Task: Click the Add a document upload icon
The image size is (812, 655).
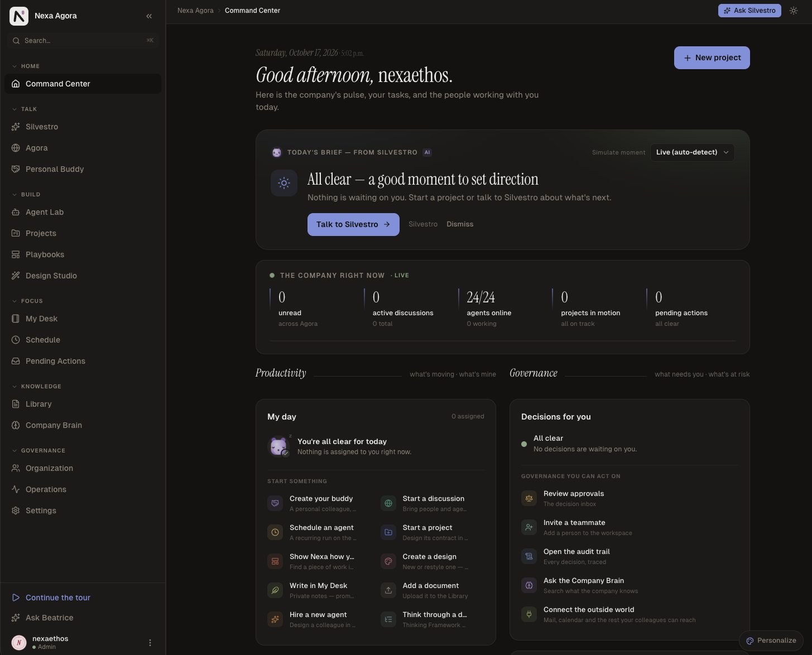Action: coord(388,590)
